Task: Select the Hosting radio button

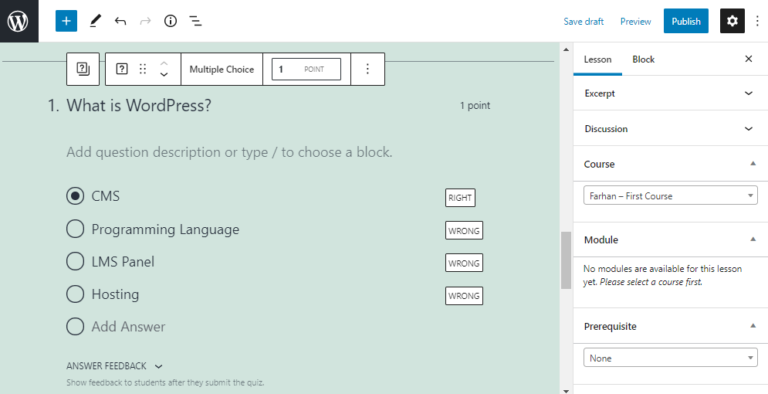Action: pos(75,294)
